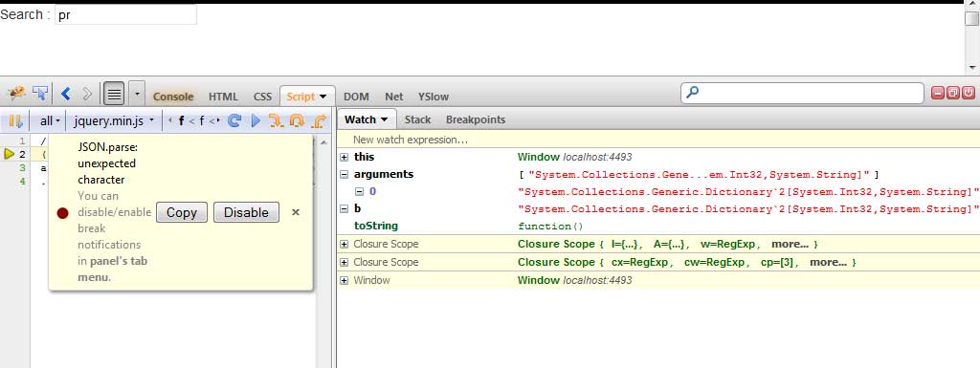Click the Window localhost:4493 value of 'this'
Viewport: 980px width, 368px height.
(x=575, y=157)
